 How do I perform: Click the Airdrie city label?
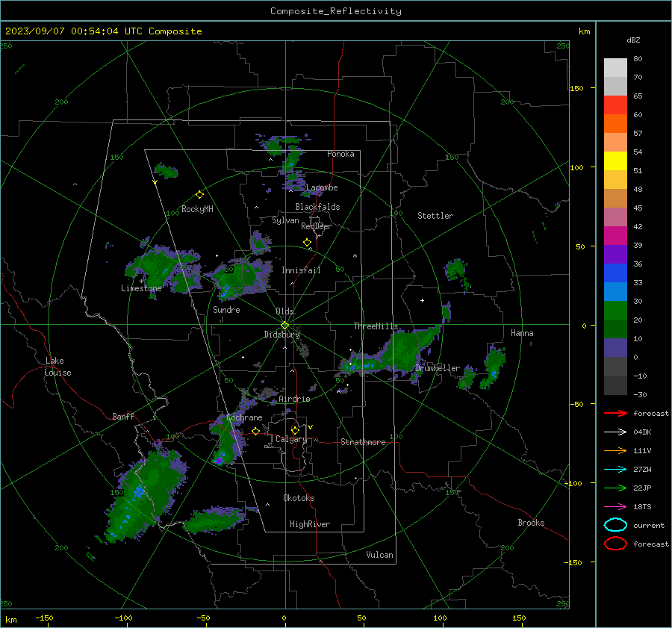pyautogui.click(x=294, y=399)
